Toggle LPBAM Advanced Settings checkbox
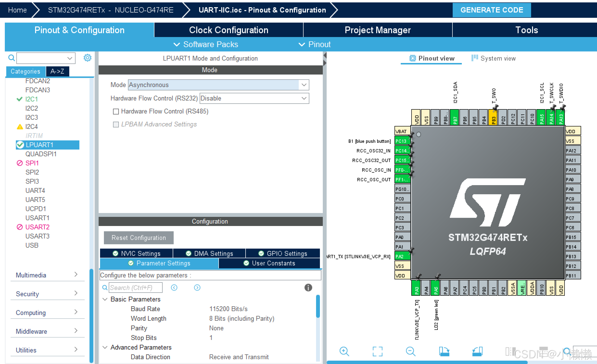This screenshot has height=364, width=597. click(x=116, y=125)
